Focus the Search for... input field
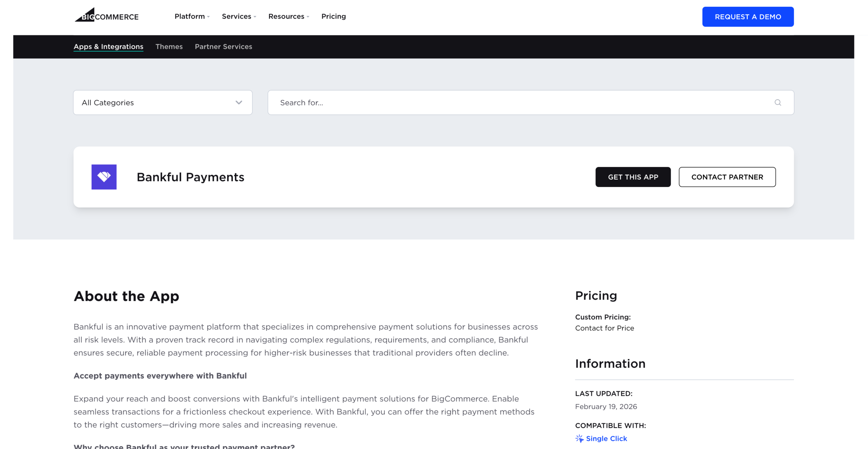 click(522, 102)
